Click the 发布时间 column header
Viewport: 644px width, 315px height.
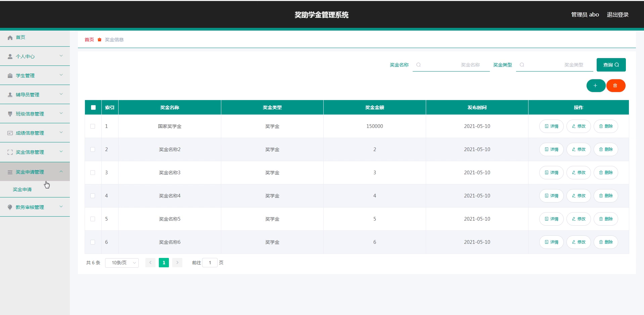tap(477, 107)
